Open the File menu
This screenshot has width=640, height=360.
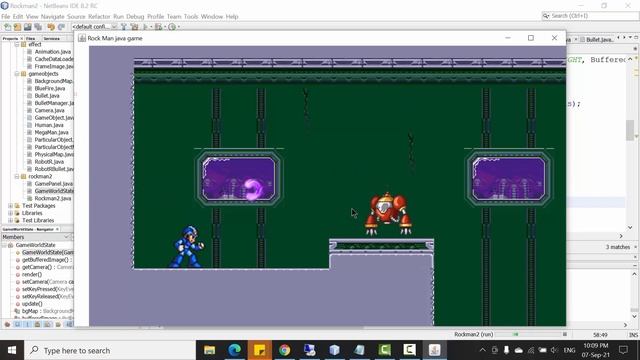[x=5, y=17]
